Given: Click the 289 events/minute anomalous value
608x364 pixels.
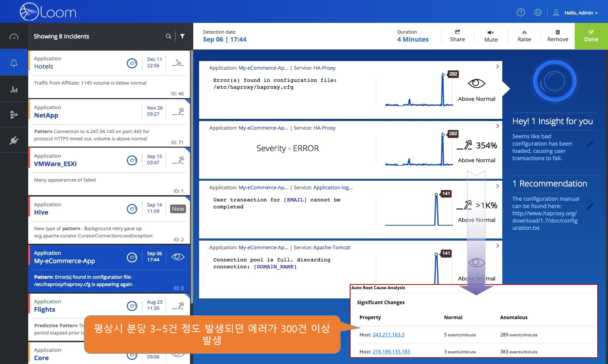Looking at the screenshot, I should click(x=518, y=335).
